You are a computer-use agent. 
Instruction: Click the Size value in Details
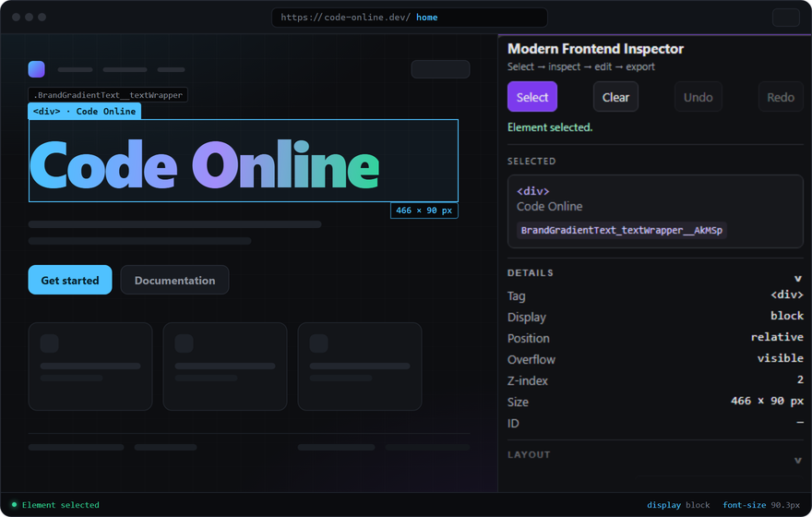[x=767, y=401]
